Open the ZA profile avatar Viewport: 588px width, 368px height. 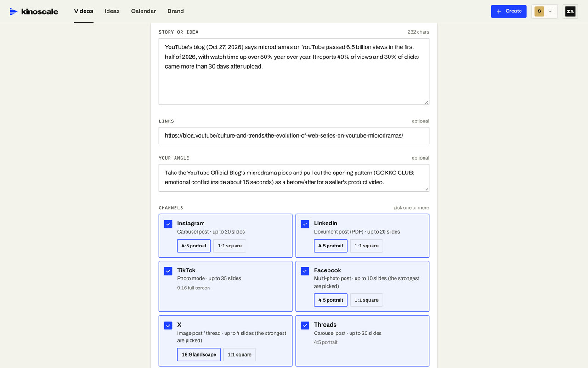(x=570, y=11)
